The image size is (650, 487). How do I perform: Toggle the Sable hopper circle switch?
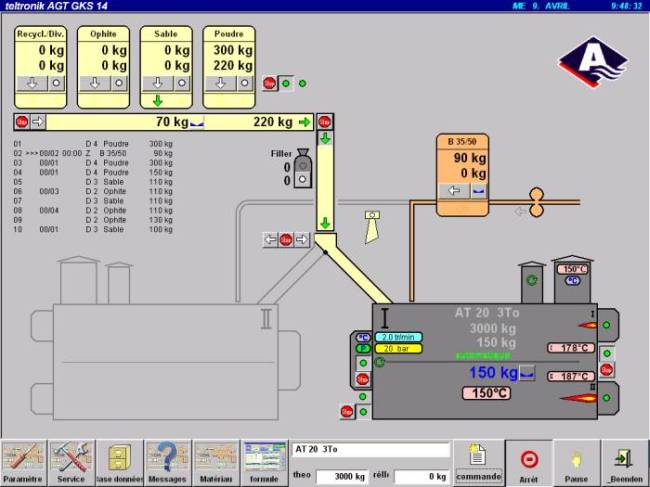point(182,84)
